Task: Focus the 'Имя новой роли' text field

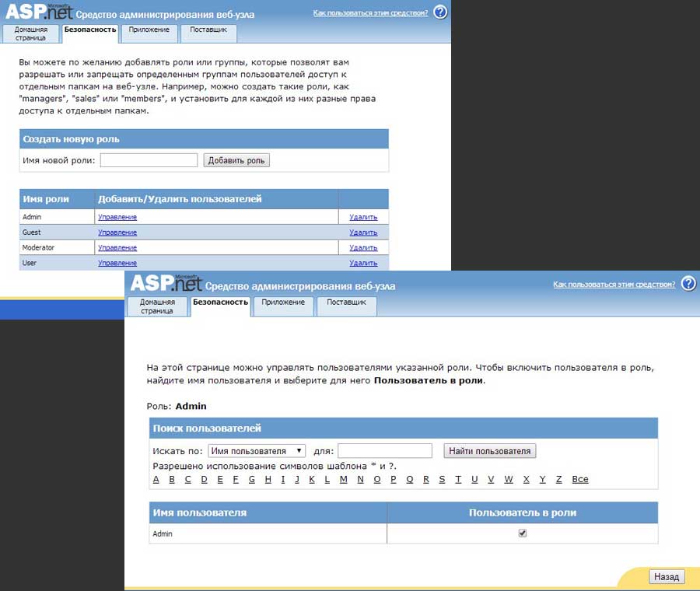Action: tap(149, 160)
